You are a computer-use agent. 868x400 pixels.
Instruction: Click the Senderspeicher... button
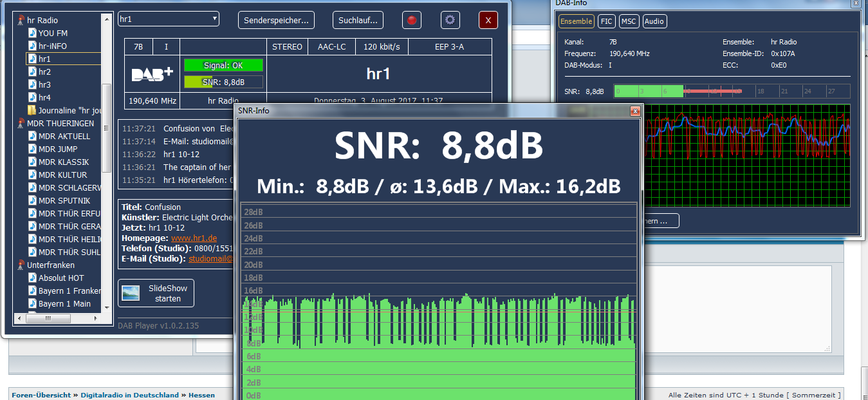[276, 21]
